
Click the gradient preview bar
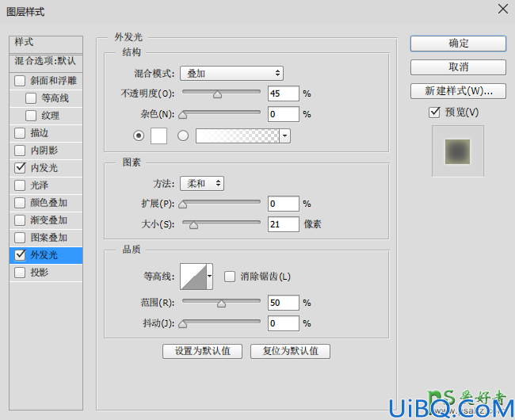(238, 136)
